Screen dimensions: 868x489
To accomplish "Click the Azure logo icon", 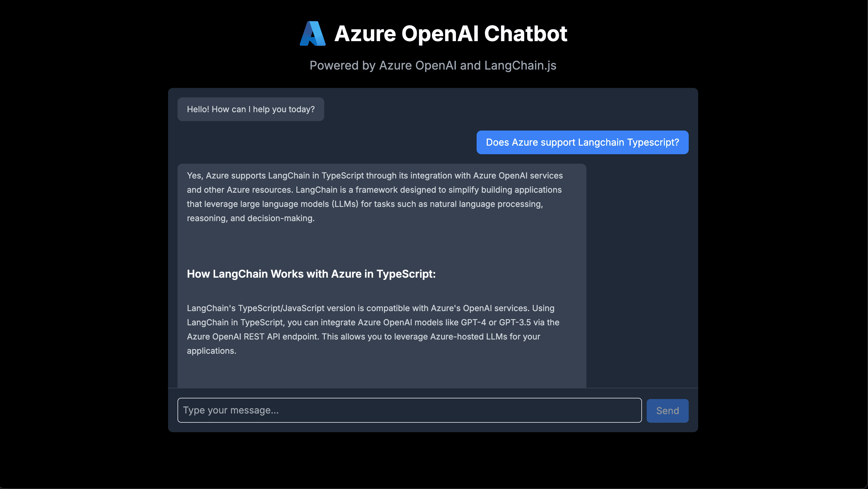I will pos(313,33).
